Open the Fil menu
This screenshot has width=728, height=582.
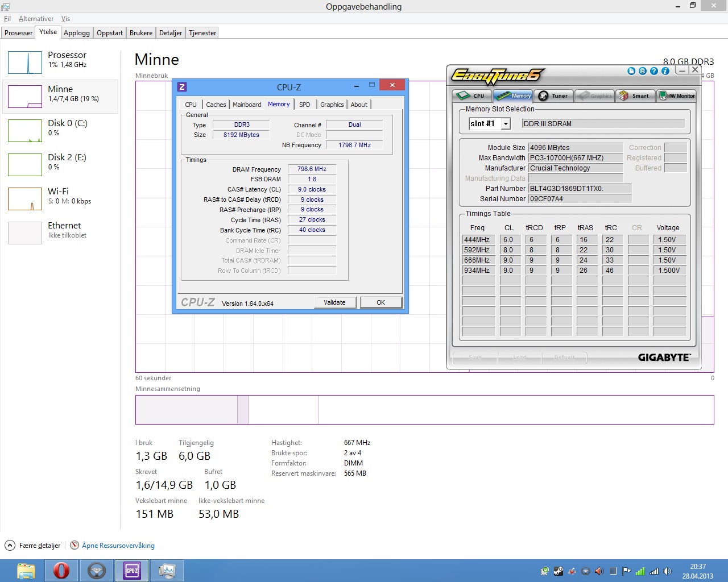coord(7,19)
